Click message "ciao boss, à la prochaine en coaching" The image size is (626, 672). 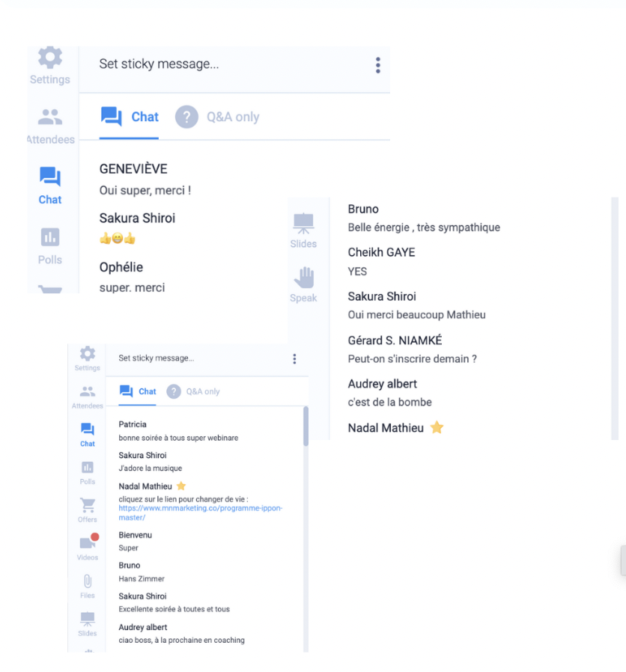click(182, 641)
